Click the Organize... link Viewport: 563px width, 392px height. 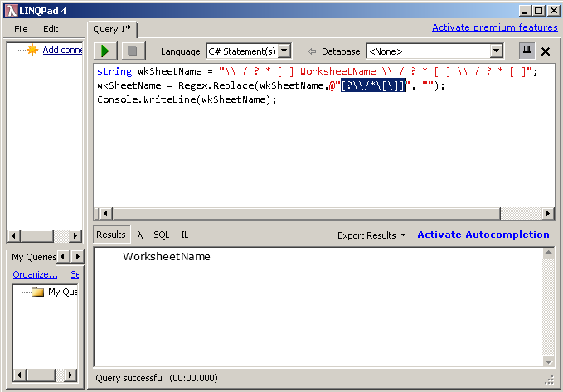click(35, 274)
